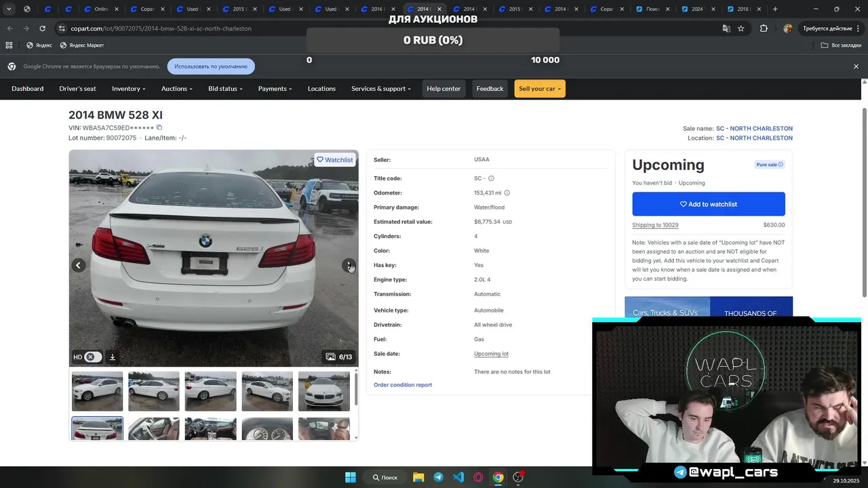Image resolution: width=868 pixels, height=488 pixels.
Task: Go to the Dashboard page
Action: (27, 89)
